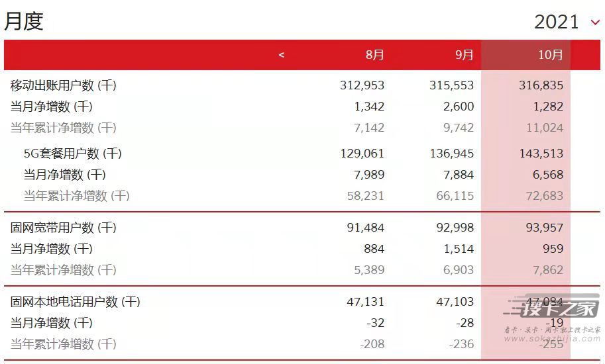Click the 固网本地电话用户数 (千) row label
Image resolution: width=605 pixels, height=364 pixels.
[x=75, y=302]
